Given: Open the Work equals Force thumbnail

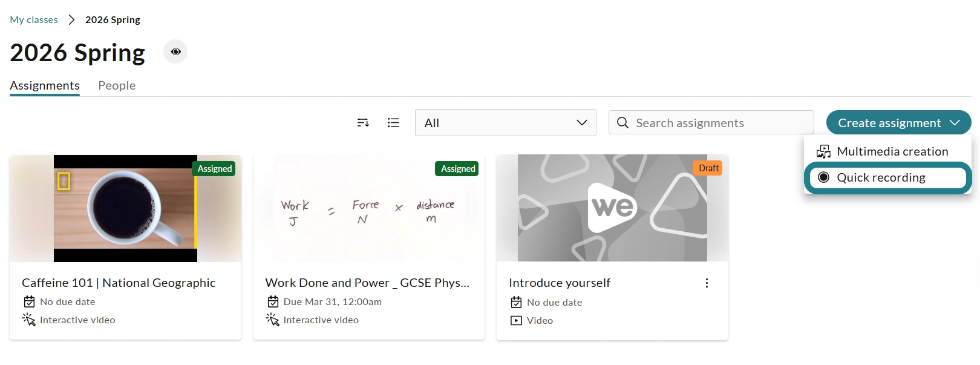Looking at the screenshot, I should 369,208.
